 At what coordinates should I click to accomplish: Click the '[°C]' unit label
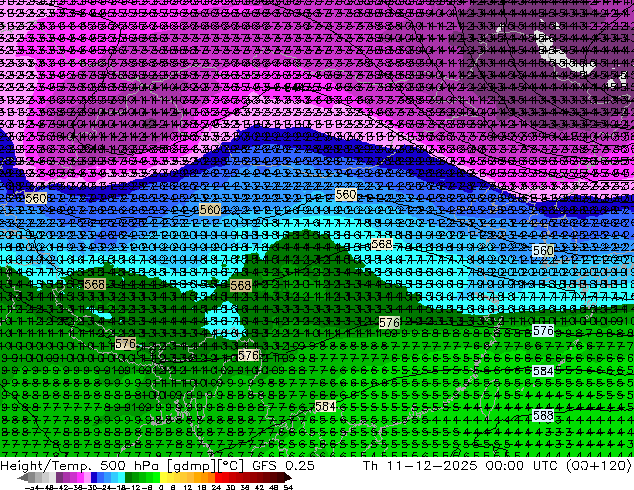230,466
